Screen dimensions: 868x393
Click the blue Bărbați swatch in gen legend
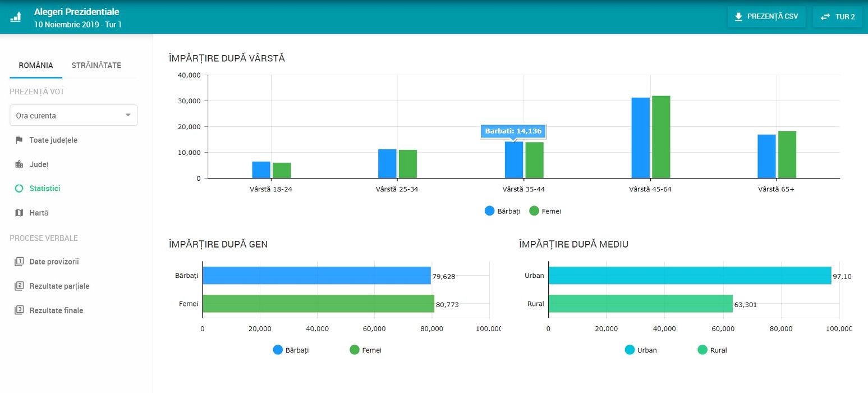click(x=278, y=350)
